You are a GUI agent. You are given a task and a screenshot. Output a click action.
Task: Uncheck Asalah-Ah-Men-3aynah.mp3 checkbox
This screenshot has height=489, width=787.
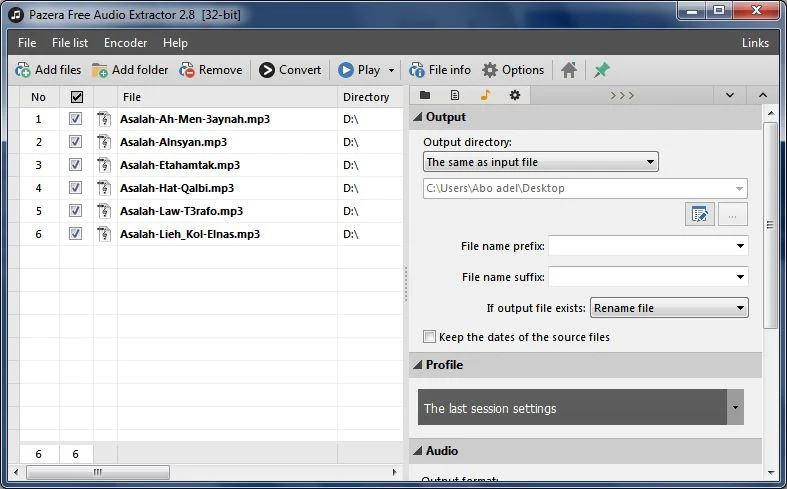click(x=75, y=119)
